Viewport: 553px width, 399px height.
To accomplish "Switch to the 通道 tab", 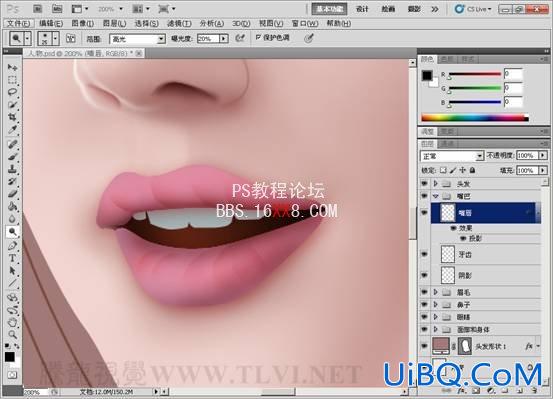I will [448, 144].
